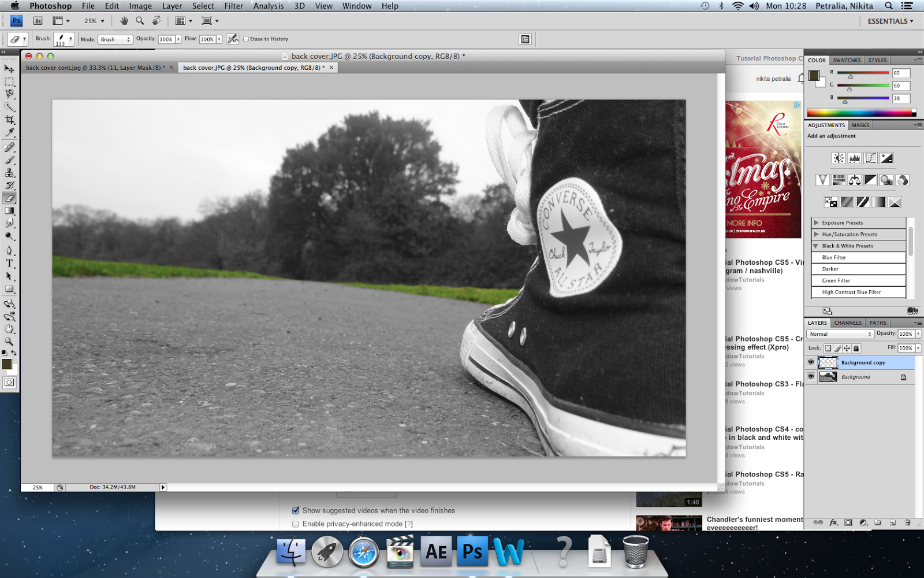Select the Magic Wand tool

coord(9,107)
